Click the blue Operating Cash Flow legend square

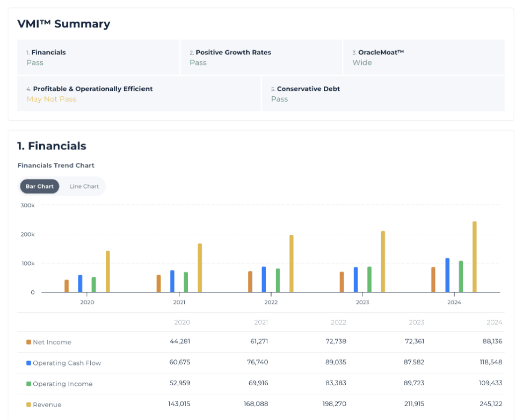pos(29,363)
